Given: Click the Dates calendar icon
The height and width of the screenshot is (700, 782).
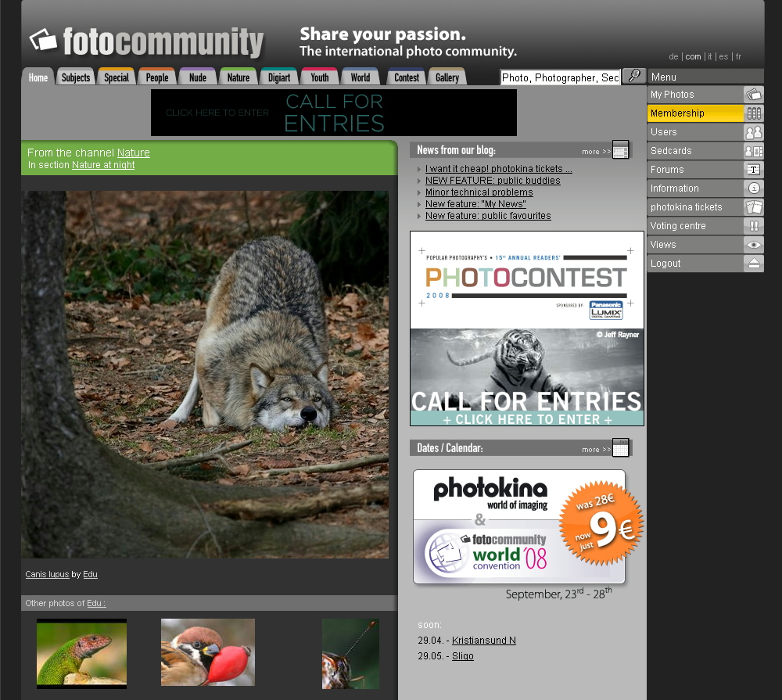Looking at the screenshot, I should click(620, 447).
